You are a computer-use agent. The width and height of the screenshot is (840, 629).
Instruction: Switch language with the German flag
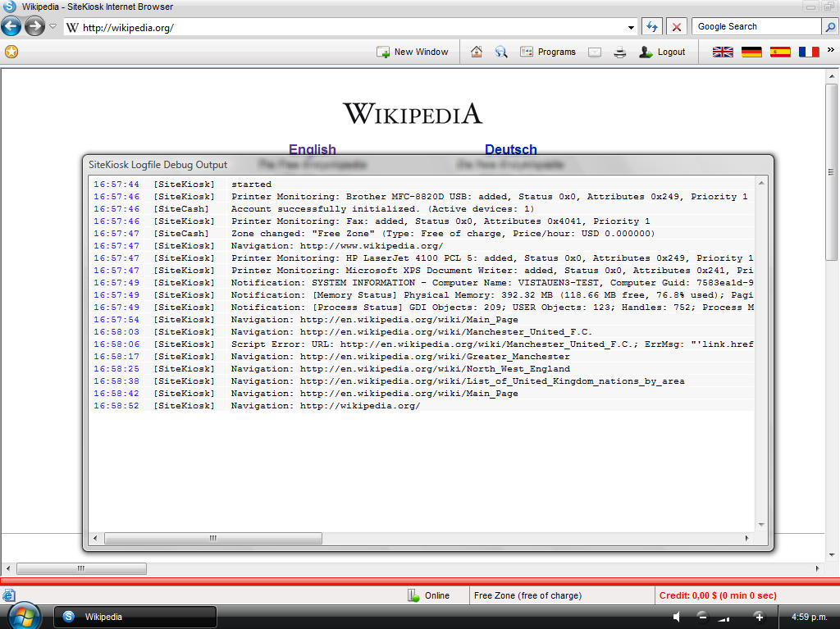[751, 52]
